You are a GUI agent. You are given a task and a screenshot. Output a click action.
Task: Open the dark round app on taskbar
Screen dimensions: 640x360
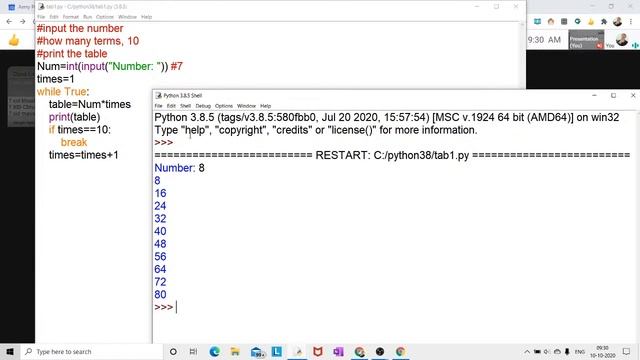pos(380,351)
